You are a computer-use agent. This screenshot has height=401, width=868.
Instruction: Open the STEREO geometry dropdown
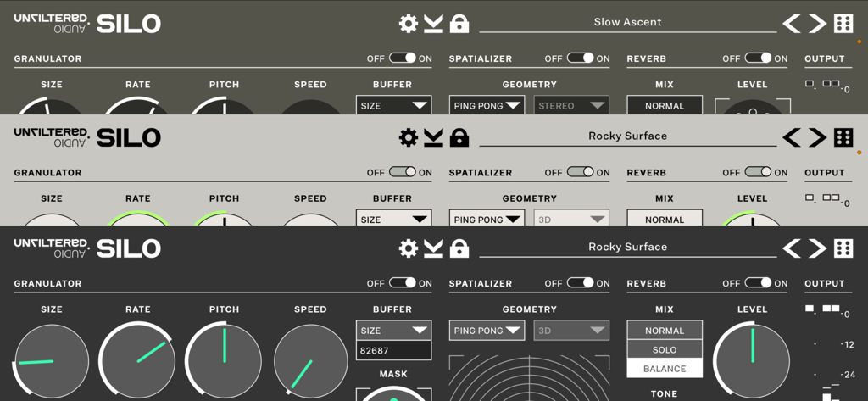pyautogui.click(x=571, y=106)
